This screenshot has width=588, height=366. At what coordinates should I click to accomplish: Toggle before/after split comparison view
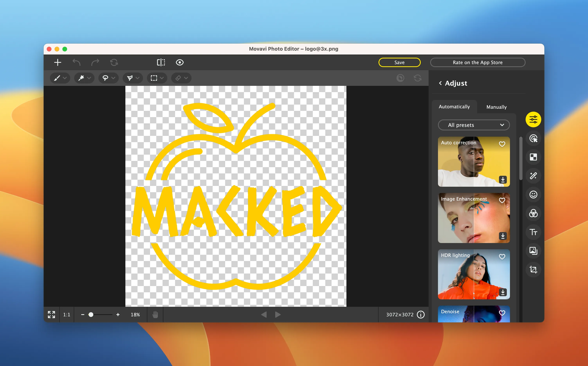pos(161,62)
